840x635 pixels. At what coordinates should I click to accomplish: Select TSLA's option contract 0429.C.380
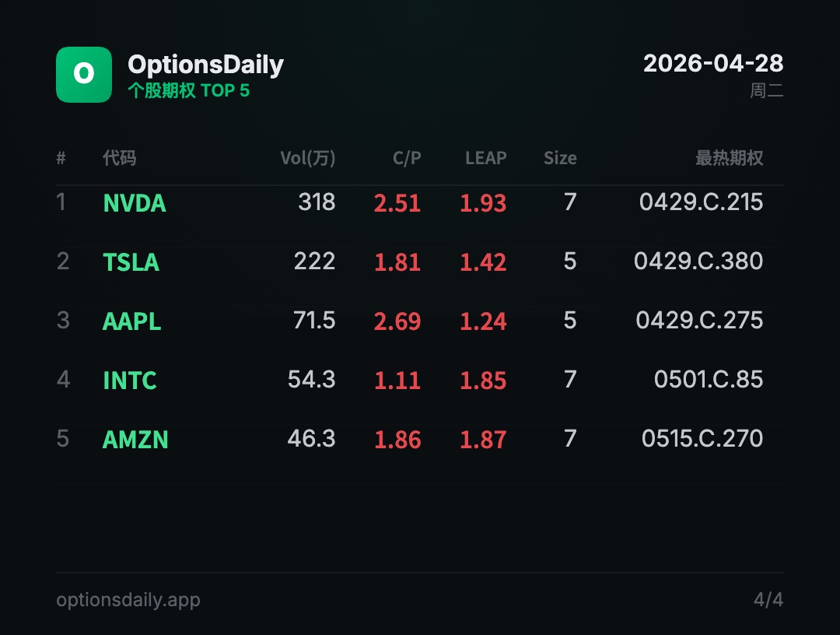(x=698, y=261)
